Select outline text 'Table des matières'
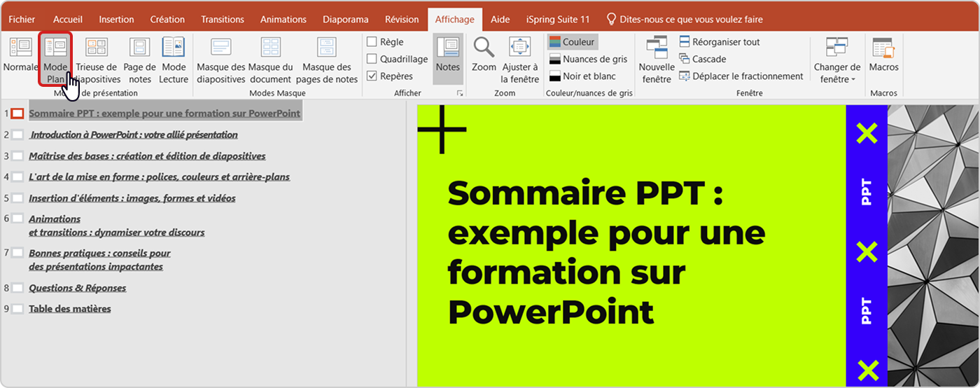Viewport: 980px width, 388px height. coord(70,309)
